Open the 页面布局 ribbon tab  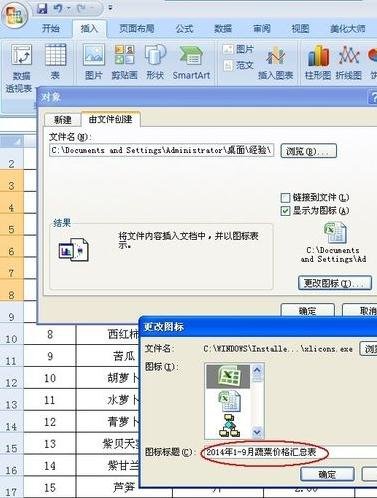[136, 29]
